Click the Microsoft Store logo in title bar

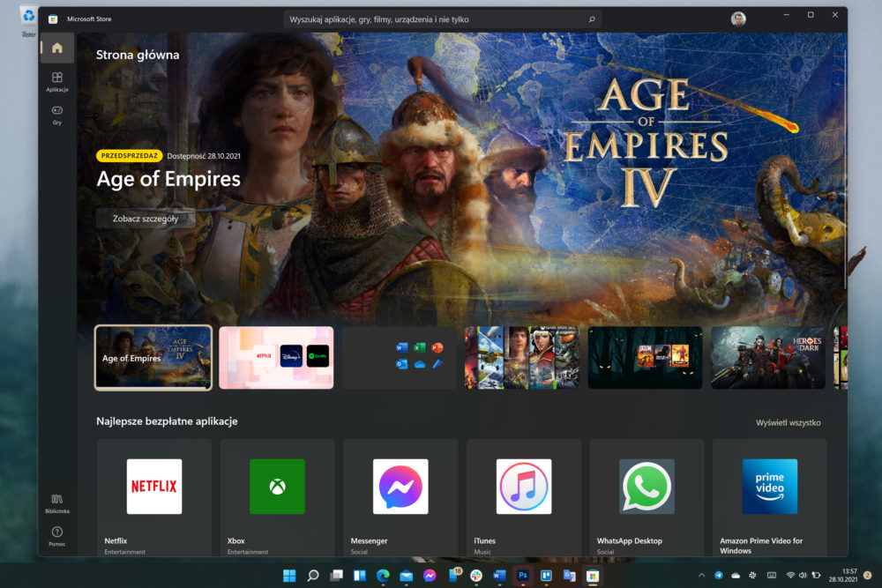pos(53,19)
